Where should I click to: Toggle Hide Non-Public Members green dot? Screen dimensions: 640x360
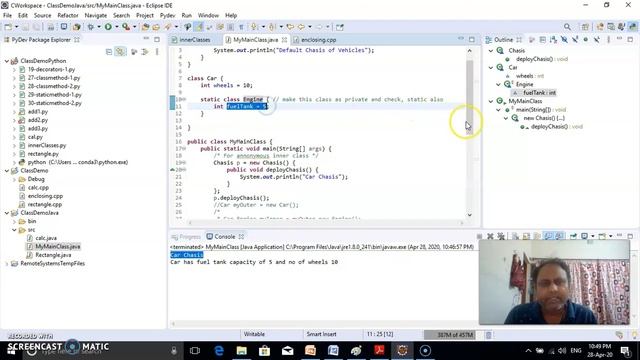(x=586, y=40)
